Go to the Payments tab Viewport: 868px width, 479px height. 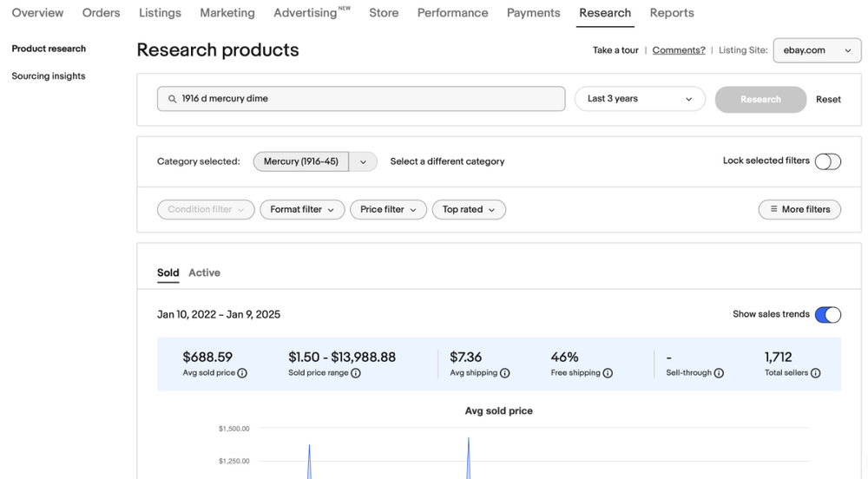point(534,13)
